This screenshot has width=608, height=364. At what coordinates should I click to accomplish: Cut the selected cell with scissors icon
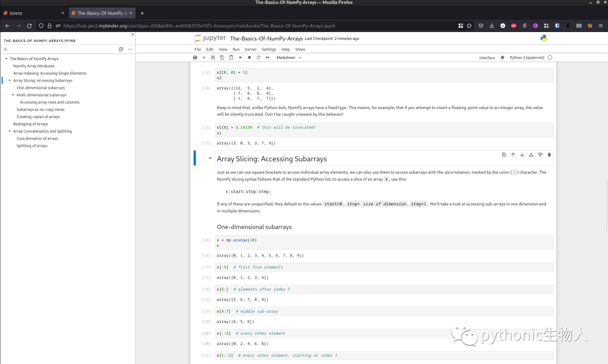[213, 57]
